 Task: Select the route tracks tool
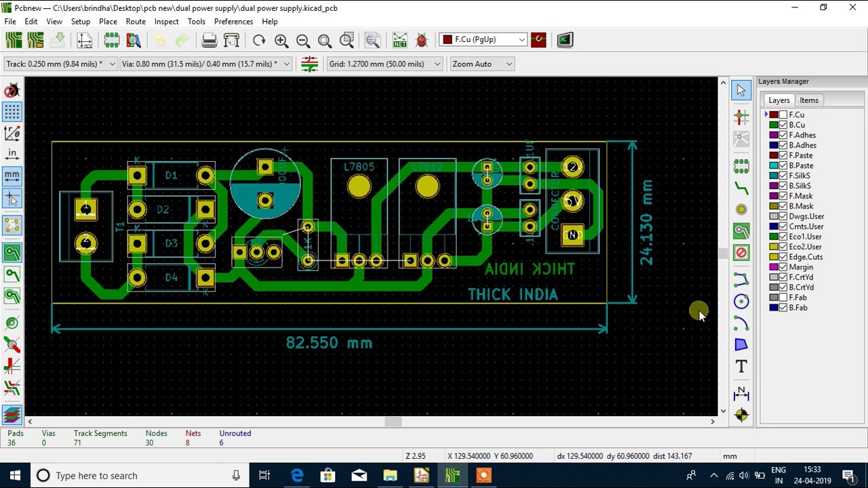[741, 188]
